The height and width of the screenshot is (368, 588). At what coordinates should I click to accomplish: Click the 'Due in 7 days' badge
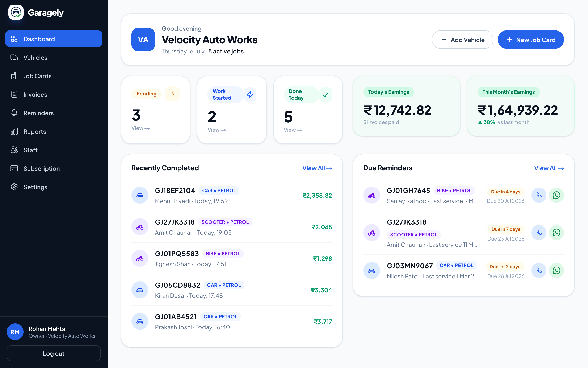point(506,229)
